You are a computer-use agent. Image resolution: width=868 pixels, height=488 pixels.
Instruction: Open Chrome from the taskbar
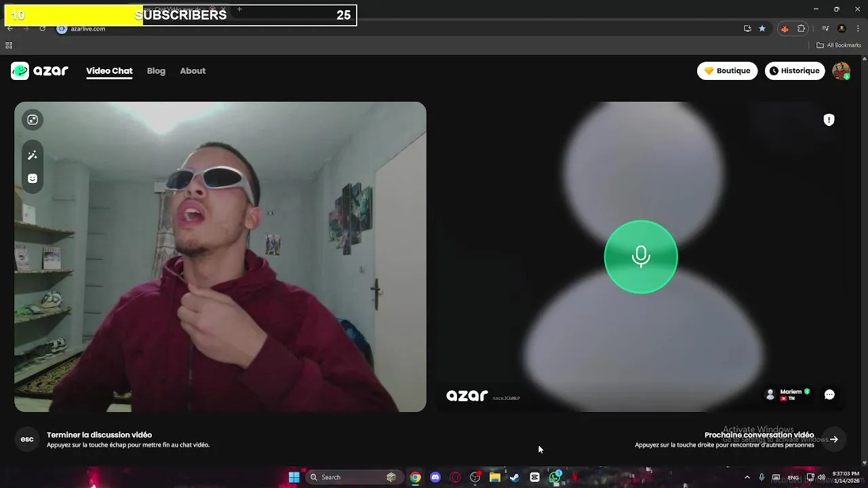coord(415,477)
